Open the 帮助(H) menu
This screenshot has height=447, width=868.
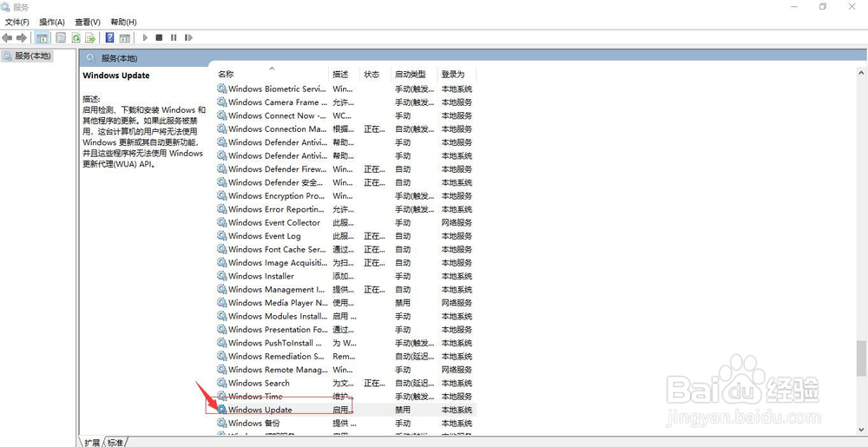pyautogui.click(x=123, y=22)
